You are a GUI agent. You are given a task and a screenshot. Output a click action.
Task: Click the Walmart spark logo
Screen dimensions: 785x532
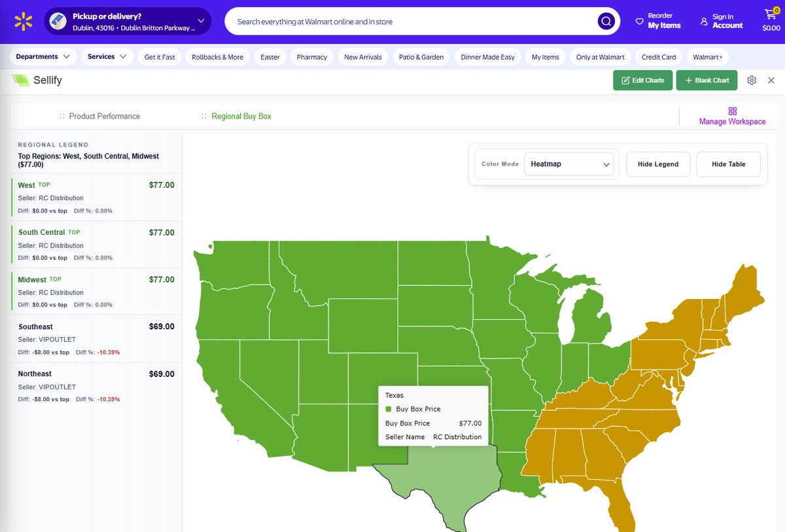(24, 21)
